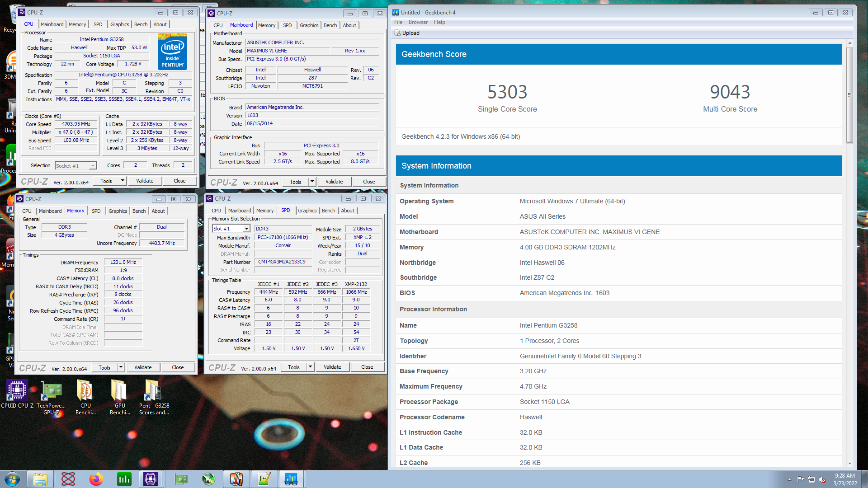The image size is (868, 488).
Task: Click the Action Center flag tray icon
Action: click(x=801, y=479)
